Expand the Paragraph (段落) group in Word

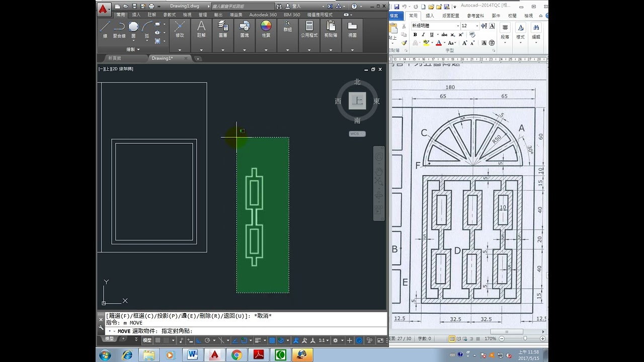click(505, 33)
